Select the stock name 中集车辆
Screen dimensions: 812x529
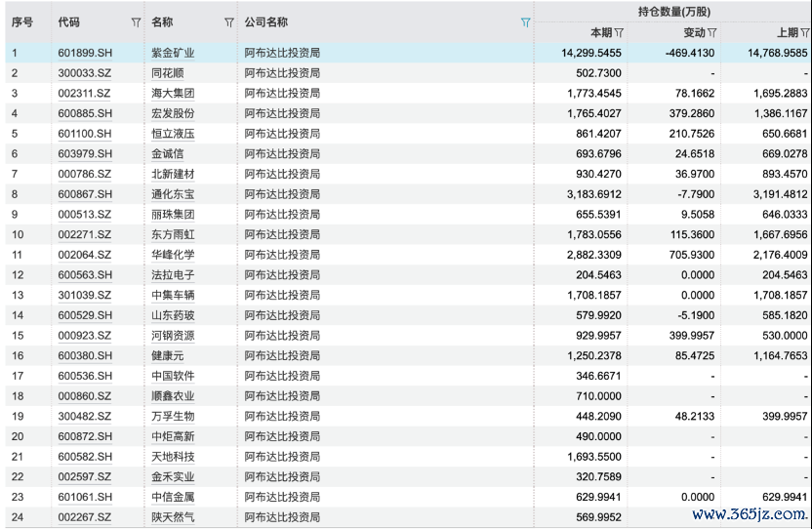[x=173, y=296]
